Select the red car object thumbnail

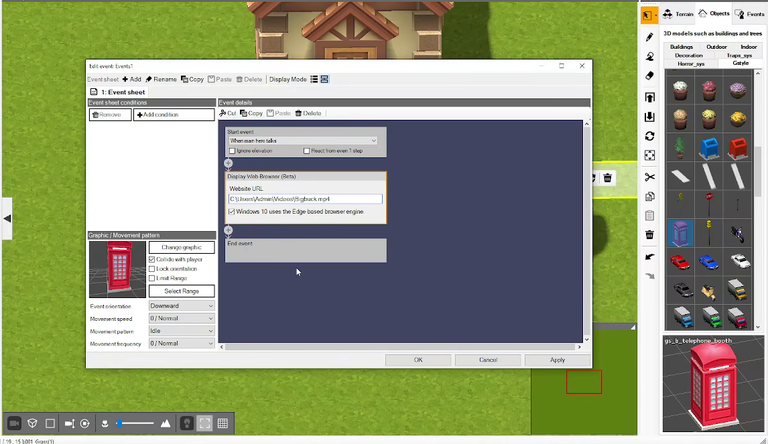(680, 262)
